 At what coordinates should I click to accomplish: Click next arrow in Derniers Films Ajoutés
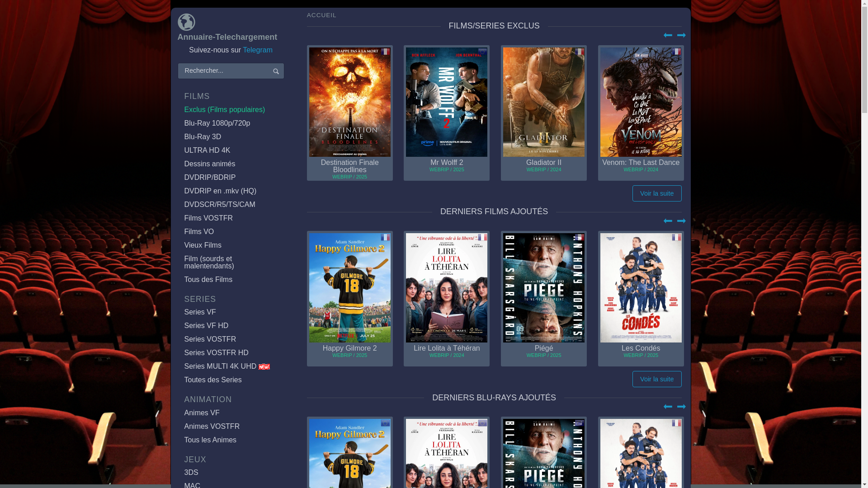(x=681, y=221)
